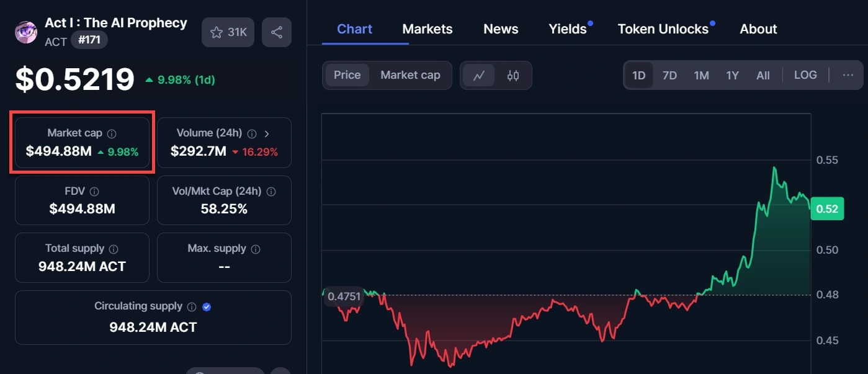
Task: Click the green 0.52 price marker
Action: tap(827, 209)
